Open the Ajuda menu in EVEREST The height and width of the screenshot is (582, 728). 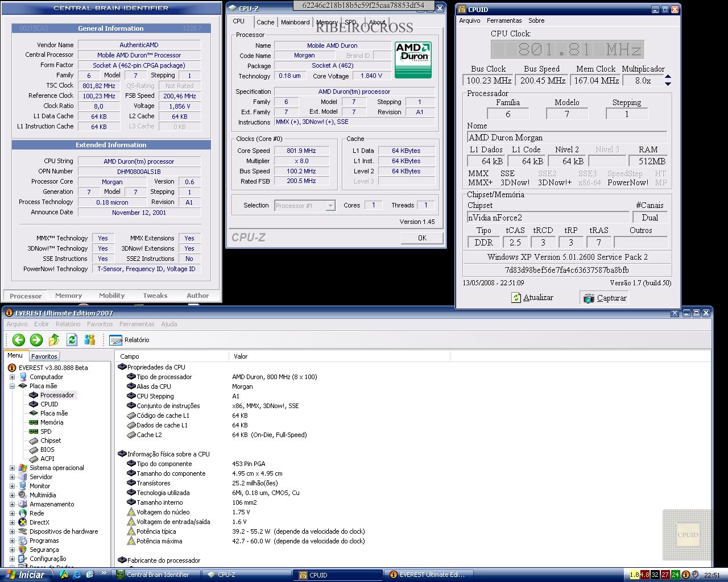pyautogui.click(x=169, y=324)
